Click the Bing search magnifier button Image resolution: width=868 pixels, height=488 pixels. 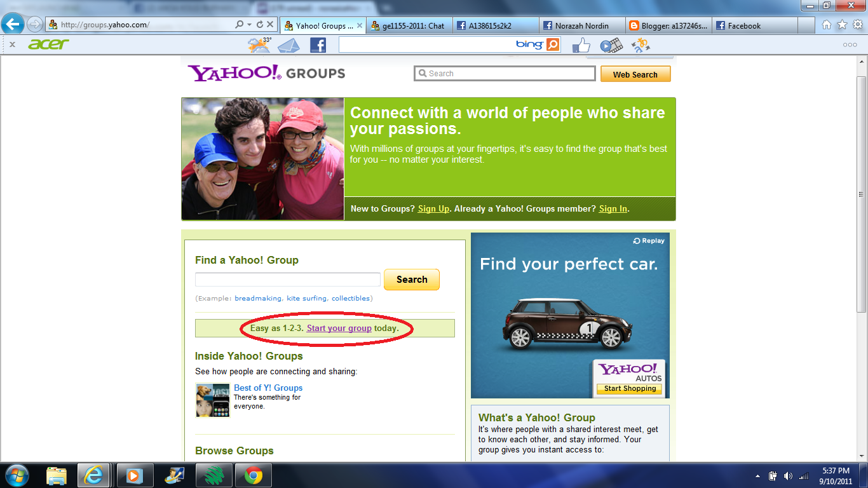click(553, 44)
